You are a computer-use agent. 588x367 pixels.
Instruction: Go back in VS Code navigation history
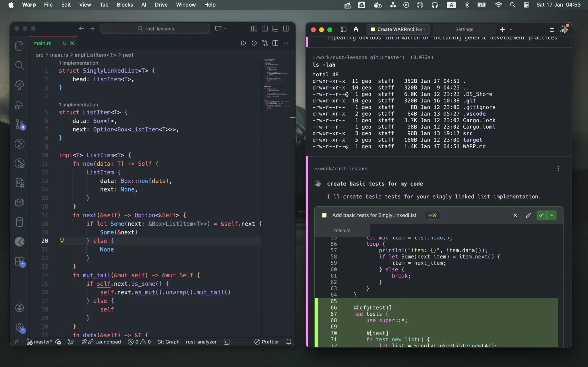point(81,28)
